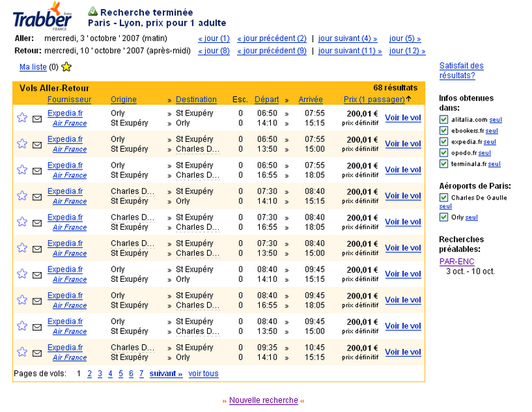
Task: Sort results by Origine column
Action: 123,99
